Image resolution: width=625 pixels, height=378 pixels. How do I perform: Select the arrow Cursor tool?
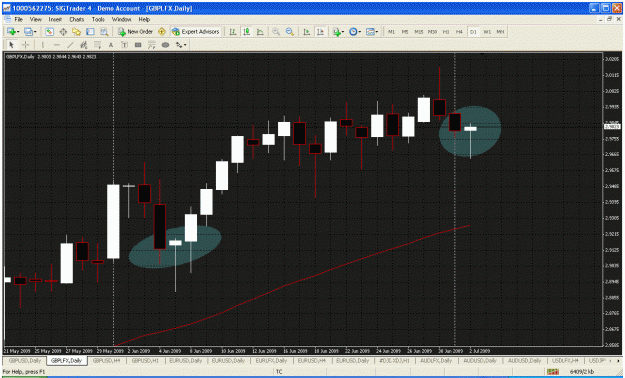coord(11,45)
